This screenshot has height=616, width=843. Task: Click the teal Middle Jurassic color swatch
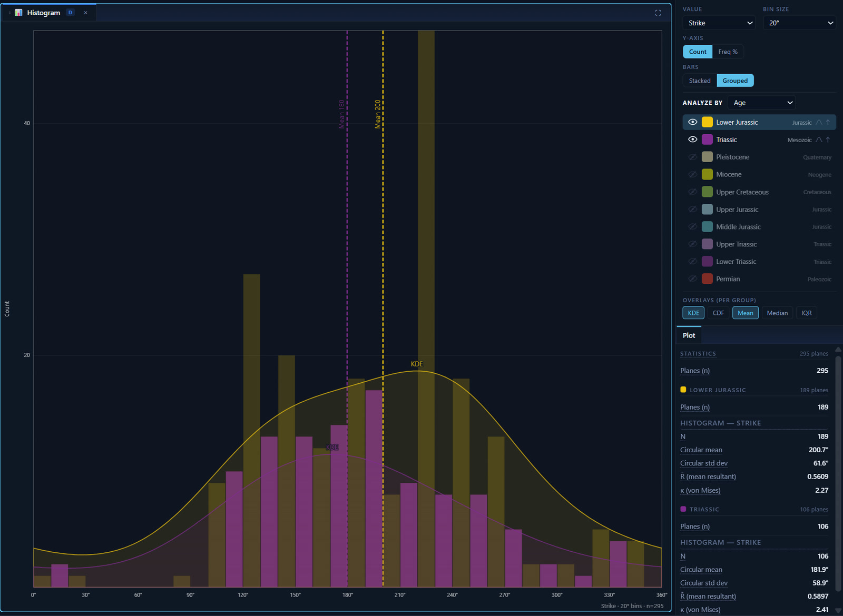tap(707, 226)
